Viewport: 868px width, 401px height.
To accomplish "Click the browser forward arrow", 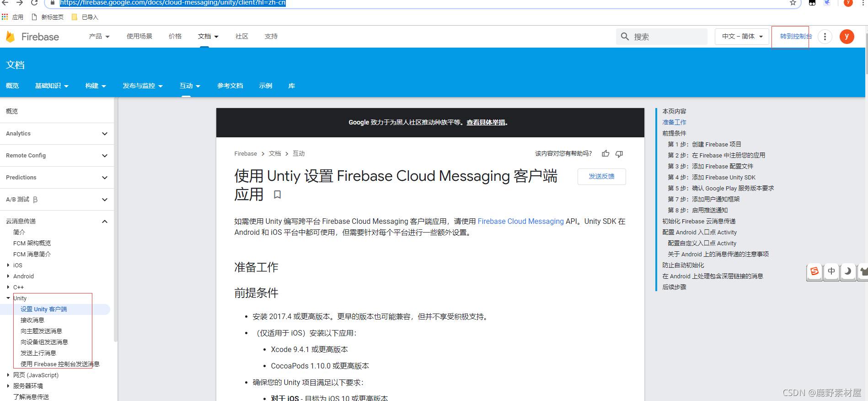I will tap(20, 3).
